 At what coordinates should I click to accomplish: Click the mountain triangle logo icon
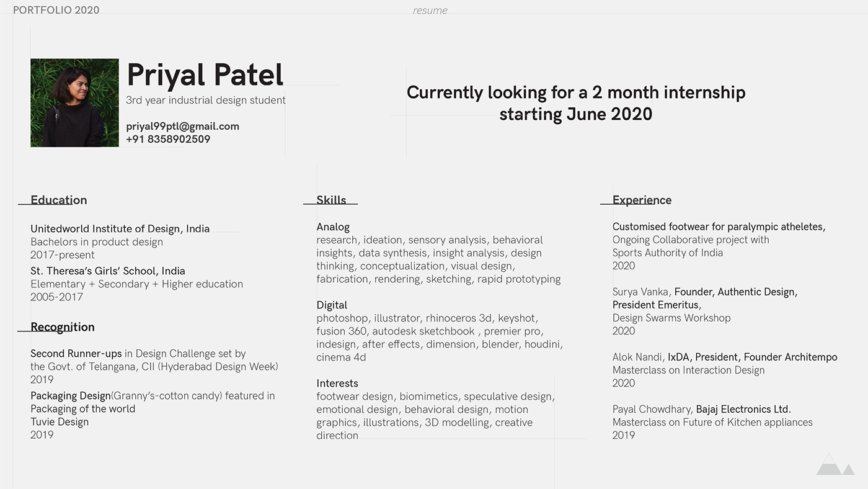[835, 465]
